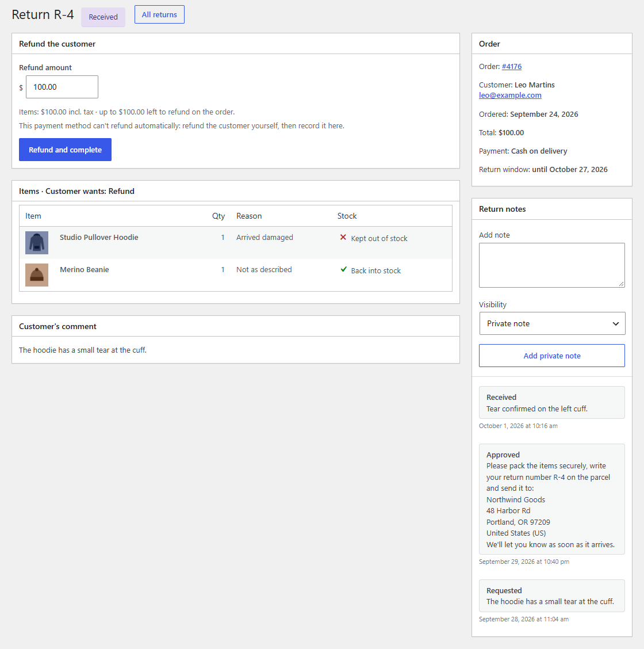Image resolution: width=644 pixels, height=649 pixels.
Task: Click the 'Items · Customer wants: Refund' heading
Action: (x=76, y=191)
